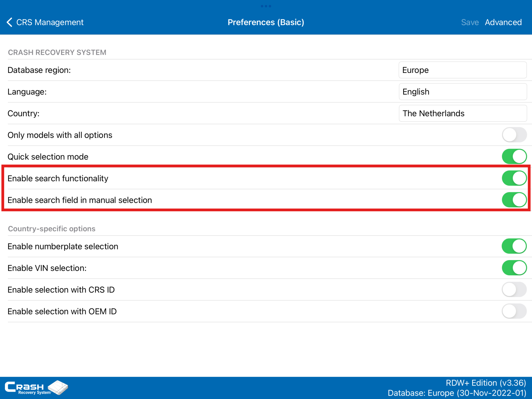Tap the Enable VIN selection: label
532x399 pixels.
click(47, 268)
